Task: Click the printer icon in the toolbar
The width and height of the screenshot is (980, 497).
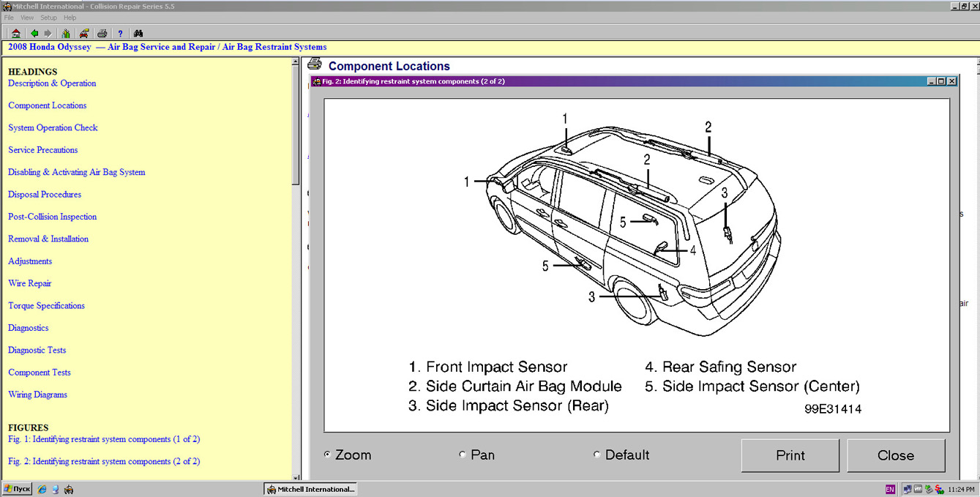Action: [102, 33]
